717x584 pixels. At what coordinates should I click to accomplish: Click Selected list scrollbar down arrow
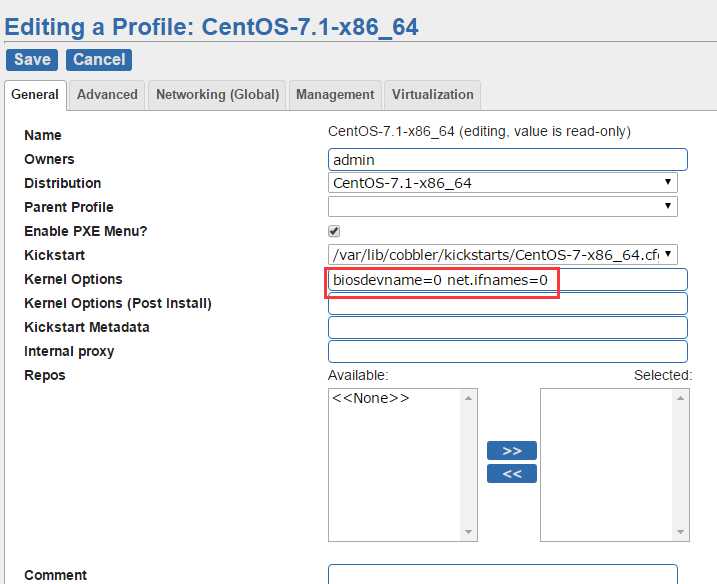(x=680, y=531)
